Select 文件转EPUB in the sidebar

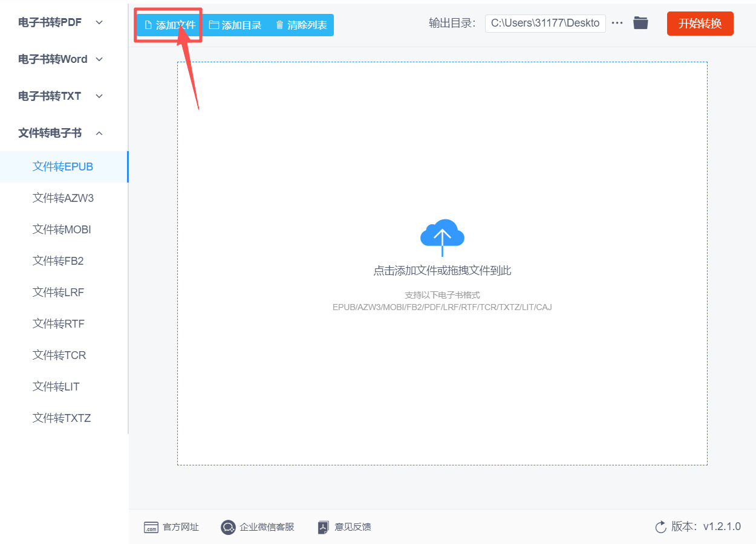click(64, 167)
